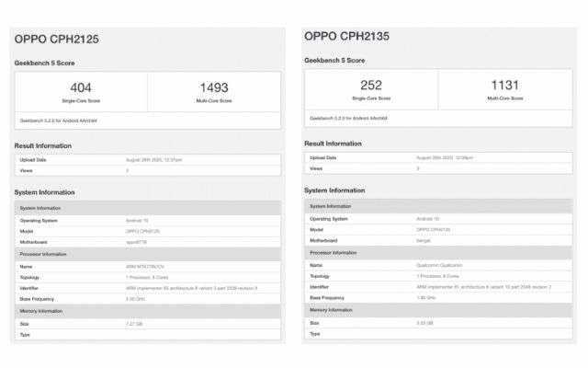The width and height of the screenshot is (588, 368).
Task: Click ARM implementer identifier value, CPH2125 panel
Action: coord(192,288)
